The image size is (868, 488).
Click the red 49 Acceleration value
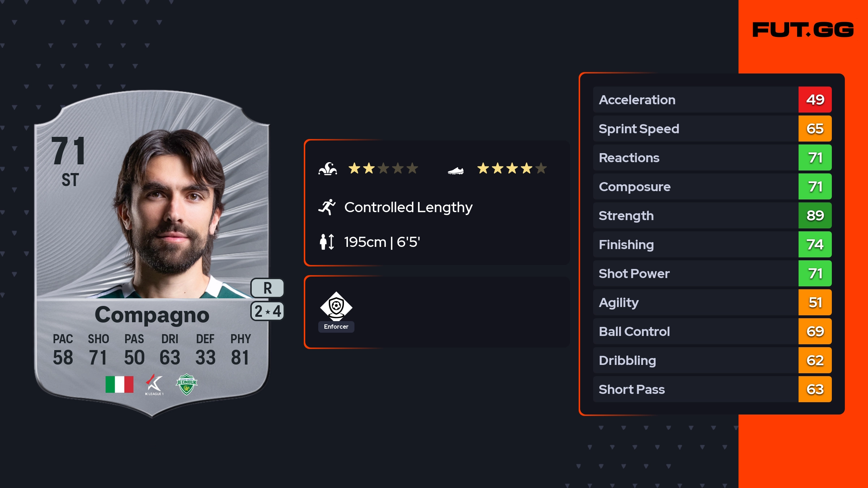[815, 100]
